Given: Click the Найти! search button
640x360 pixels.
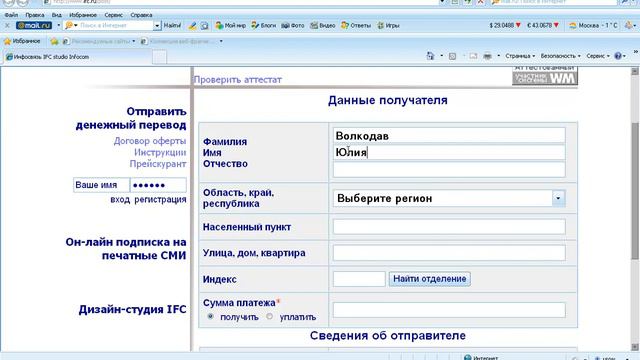Looking at the screenshot, I should [x=172, y=25].
